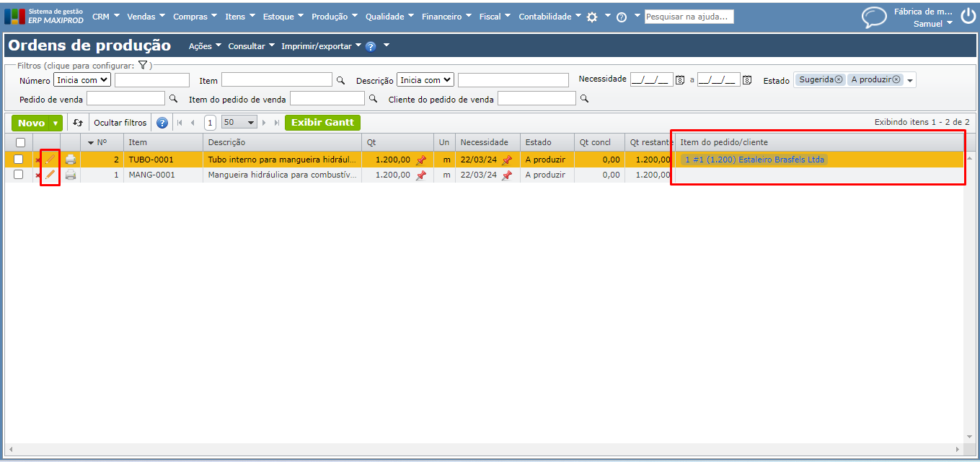Open Consultar dropdown menu
Screen dimensions: 980x462
[252, 46]
